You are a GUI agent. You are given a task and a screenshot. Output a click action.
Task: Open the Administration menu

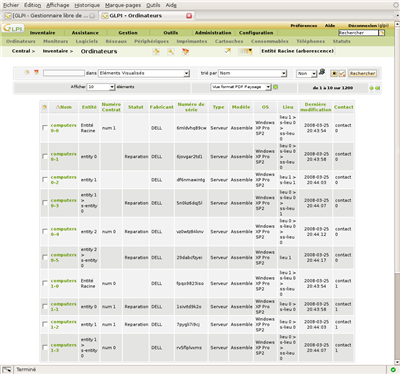pyautogui.click(x=213, y=33)
